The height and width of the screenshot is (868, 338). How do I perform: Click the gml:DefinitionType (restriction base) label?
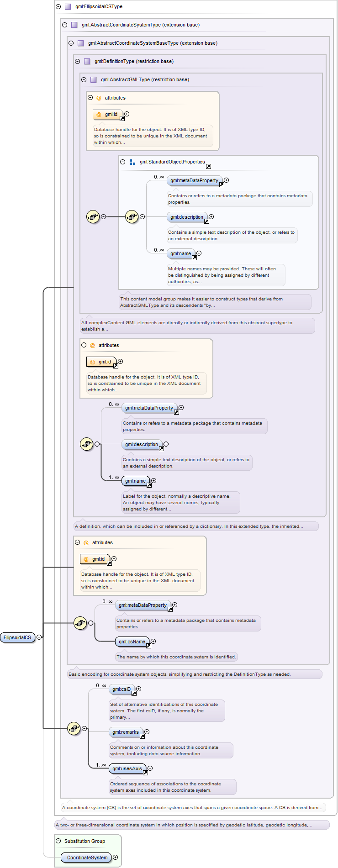pos(134,62)
